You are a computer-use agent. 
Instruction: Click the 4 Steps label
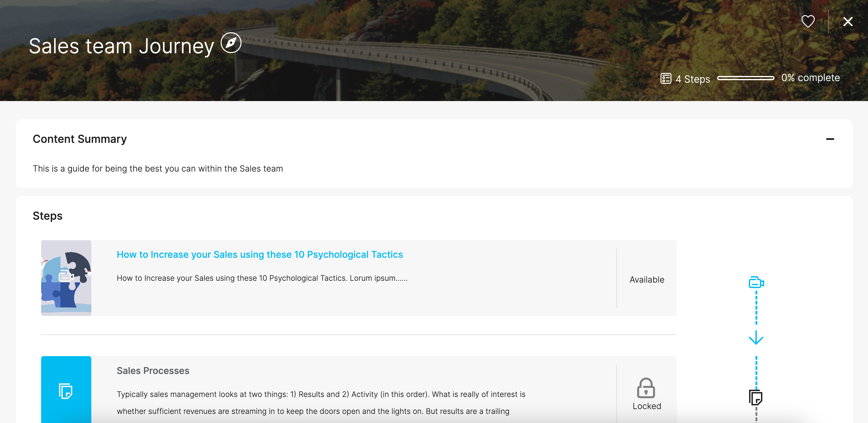click(693, 79)
